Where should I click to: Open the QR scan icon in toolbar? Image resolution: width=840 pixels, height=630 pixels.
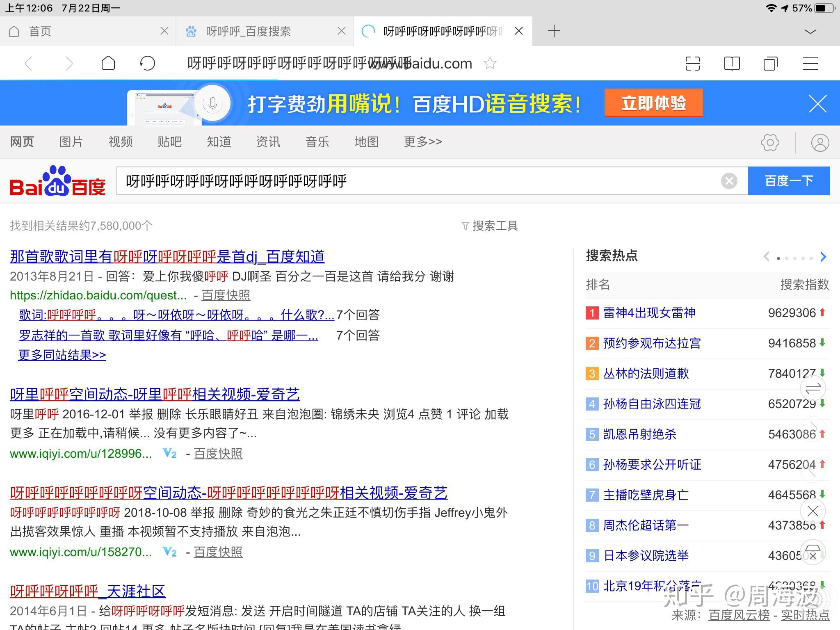pos(693,64)
